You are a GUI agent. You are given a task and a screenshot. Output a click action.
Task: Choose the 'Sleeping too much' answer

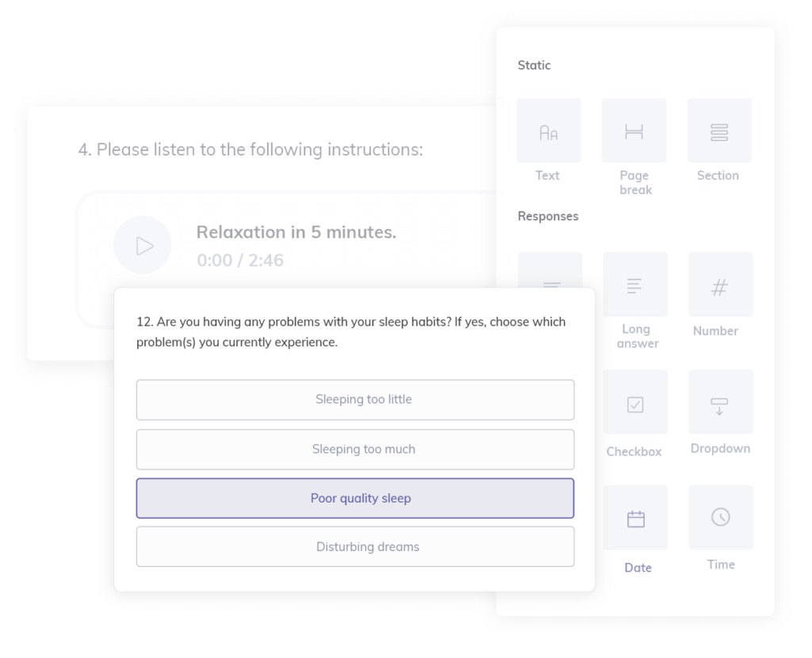355,450
